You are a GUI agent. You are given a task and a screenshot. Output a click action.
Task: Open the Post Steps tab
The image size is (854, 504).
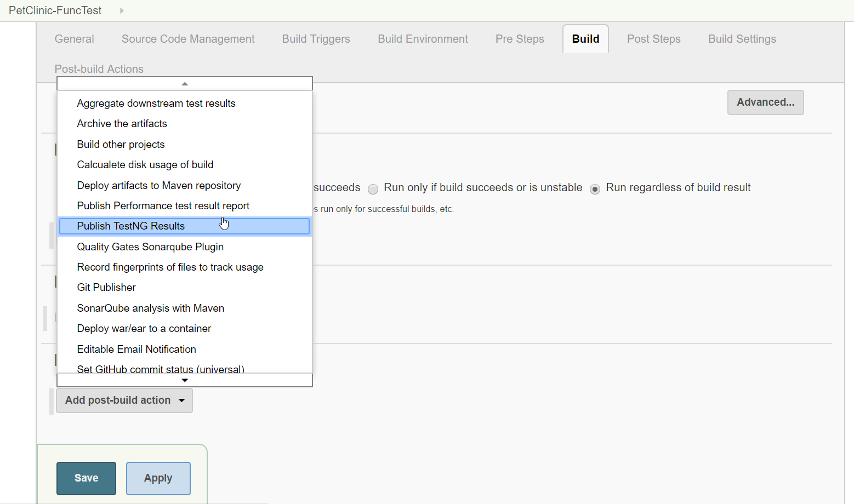[654, 39]
